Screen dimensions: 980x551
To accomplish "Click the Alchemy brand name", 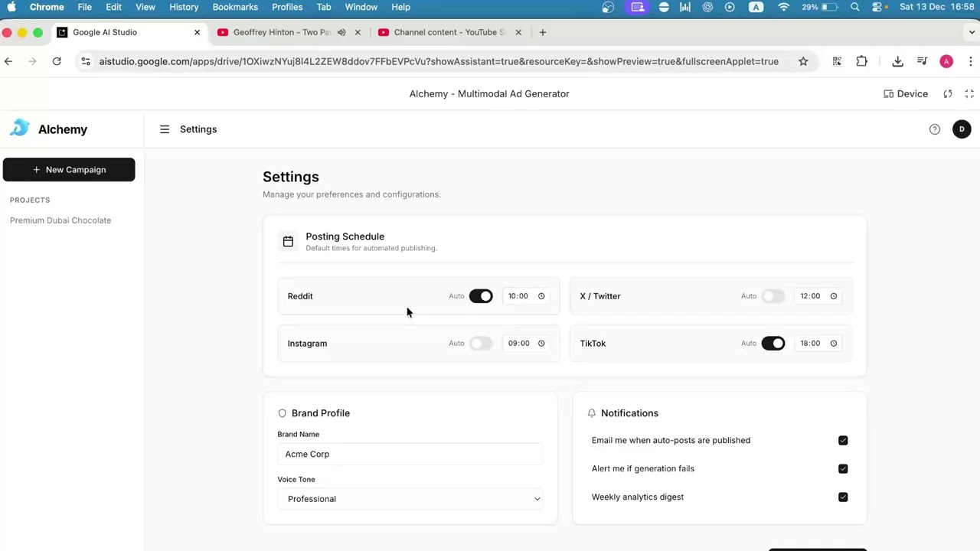I will (x=63, y=129).
